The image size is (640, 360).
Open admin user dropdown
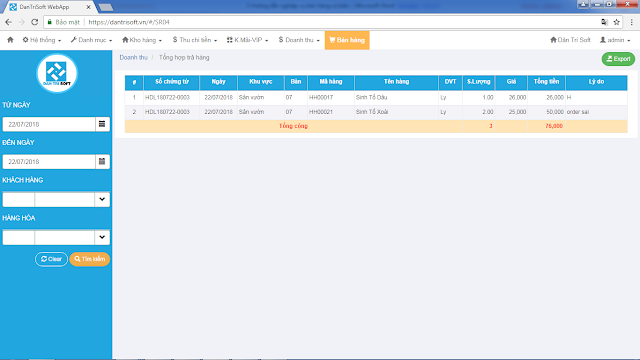pyautogui.click(x=615, y=40)
